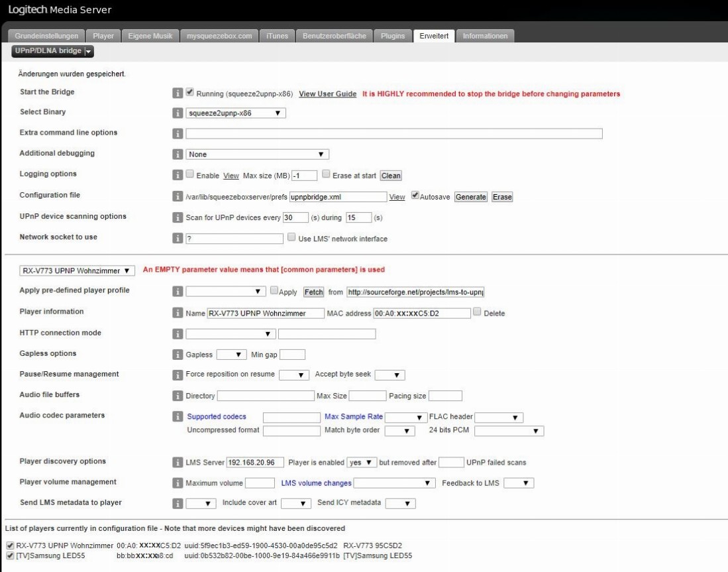Open Additional debugging None dropdown
The height and width of the screenshot is (572, 728).
(x=257, y=154)
